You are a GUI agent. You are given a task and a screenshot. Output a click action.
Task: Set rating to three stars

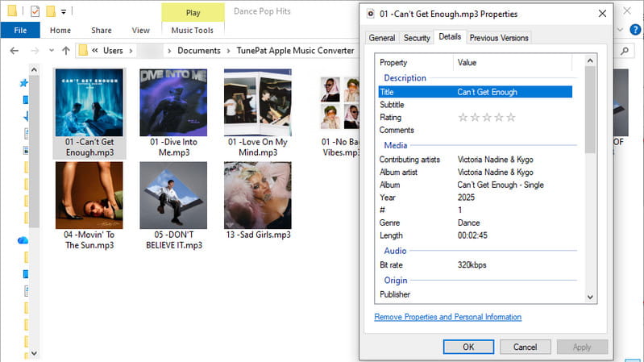tap(487, 118)
